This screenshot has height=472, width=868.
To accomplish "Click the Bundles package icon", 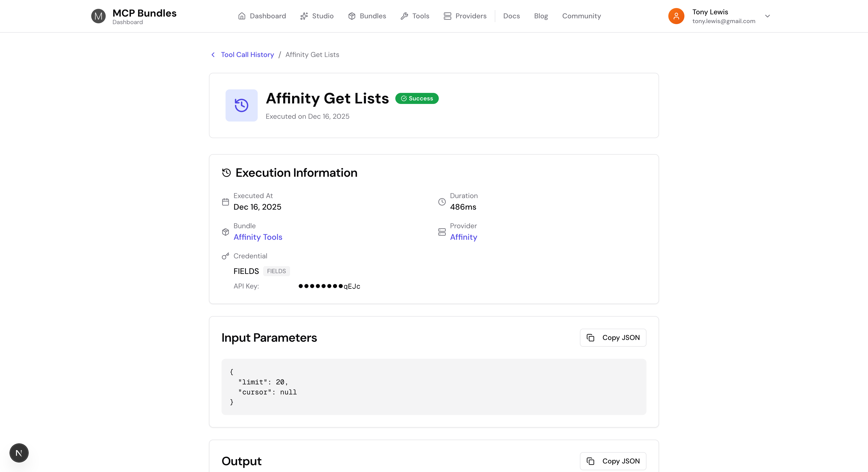I will click(352, 16).
